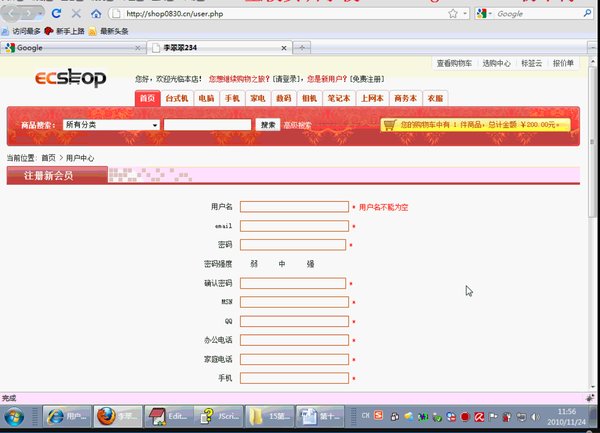The width and height of the screenshot is (600, 433).
Task: Open 报价单 top link
Action: pos(563,63)
